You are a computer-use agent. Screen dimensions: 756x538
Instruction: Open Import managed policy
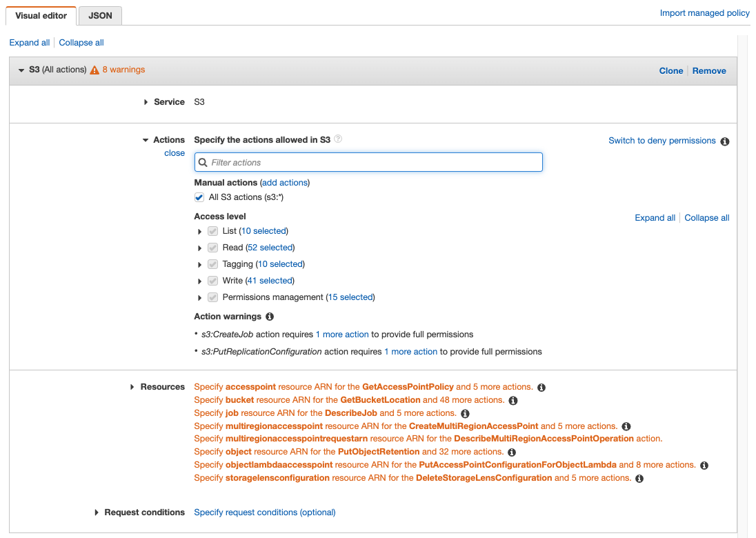click(x=704, y=12)
